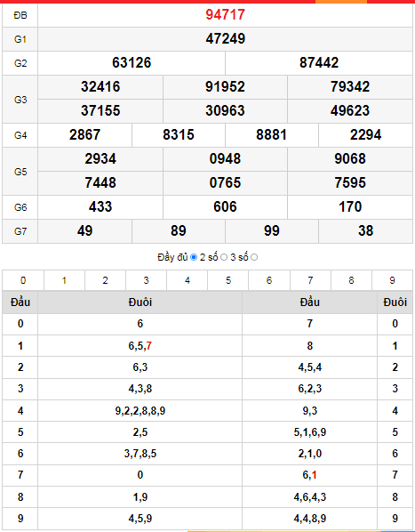Viewport: 415px width, 532px height.
Task: Click digit 3 in the number filter row
Action: click(146, 280)
